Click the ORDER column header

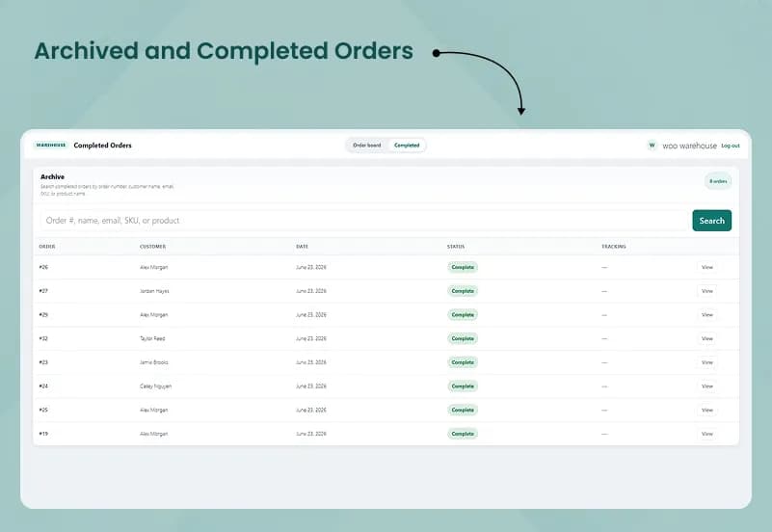[x=47, y=246]
